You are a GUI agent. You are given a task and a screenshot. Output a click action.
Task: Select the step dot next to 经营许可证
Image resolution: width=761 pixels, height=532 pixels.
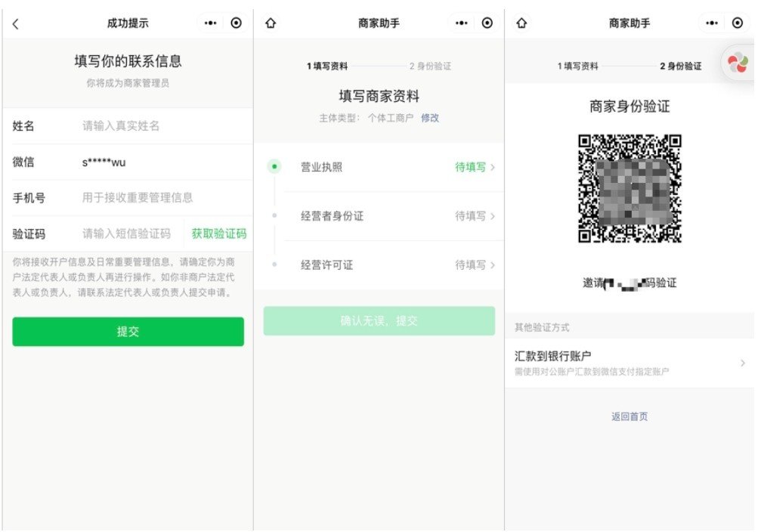[274, 265]
